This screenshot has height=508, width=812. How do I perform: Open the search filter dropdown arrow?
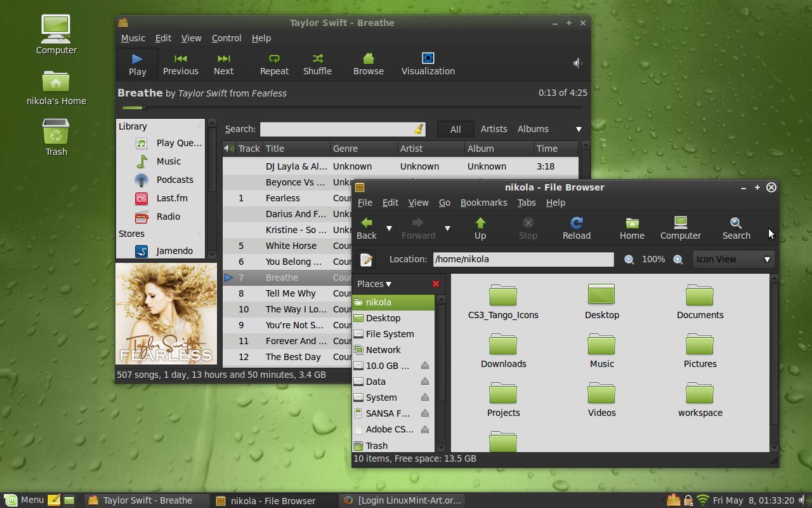point(579,130)
